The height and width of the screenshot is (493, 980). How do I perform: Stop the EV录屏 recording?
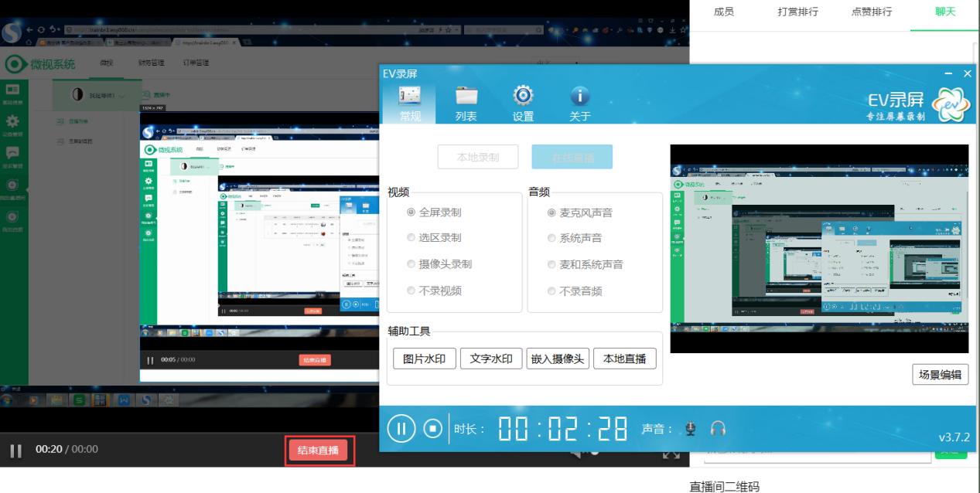[x=433, y=428]
